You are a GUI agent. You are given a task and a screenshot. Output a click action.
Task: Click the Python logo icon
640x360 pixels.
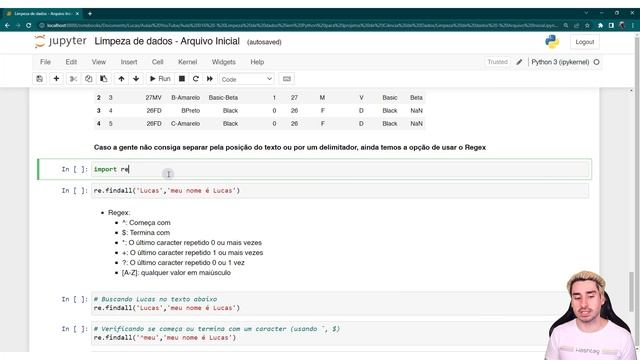(x=552, y=42)
